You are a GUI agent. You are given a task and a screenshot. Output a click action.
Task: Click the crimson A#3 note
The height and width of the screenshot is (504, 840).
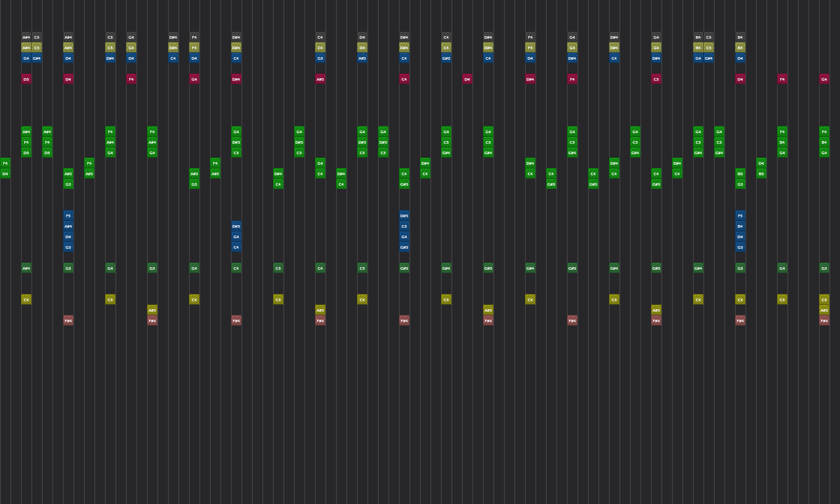coord(320,79)
